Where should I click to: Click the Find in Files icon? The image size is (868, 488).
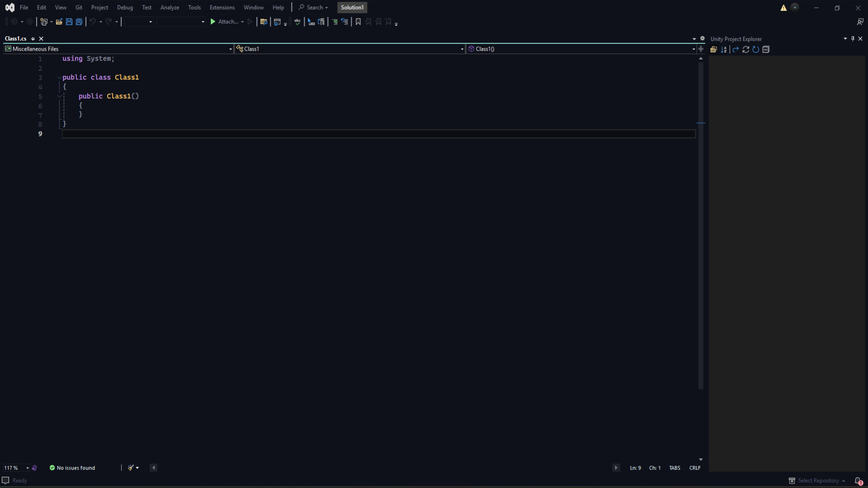[x=264, y=22]
